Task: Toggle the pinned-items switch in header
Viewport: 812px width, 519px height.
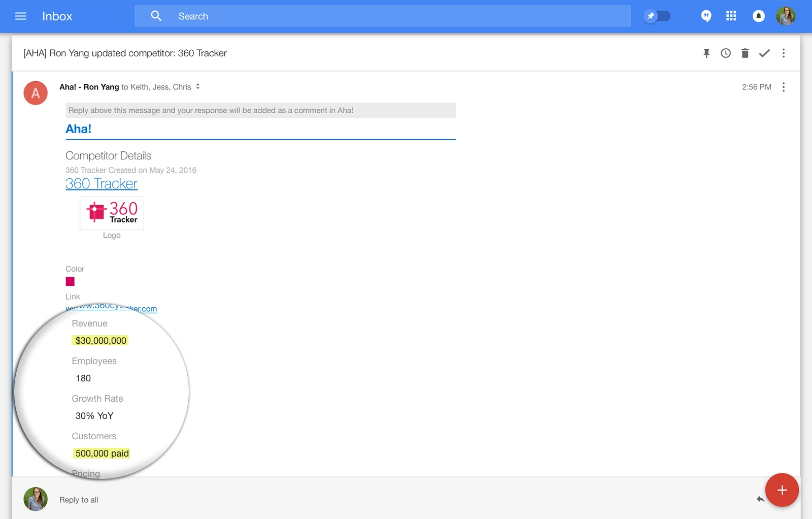Action: [657, 16]
